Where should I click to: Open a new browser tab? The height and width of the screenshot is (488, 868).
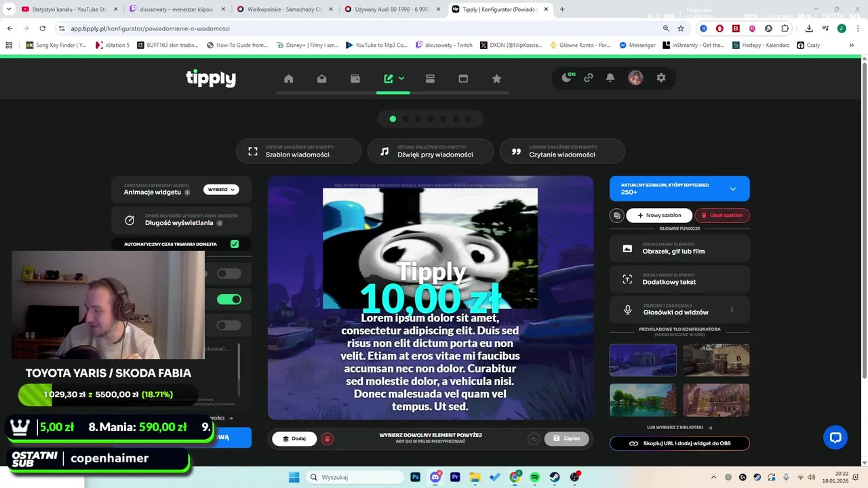pos(562,9)
